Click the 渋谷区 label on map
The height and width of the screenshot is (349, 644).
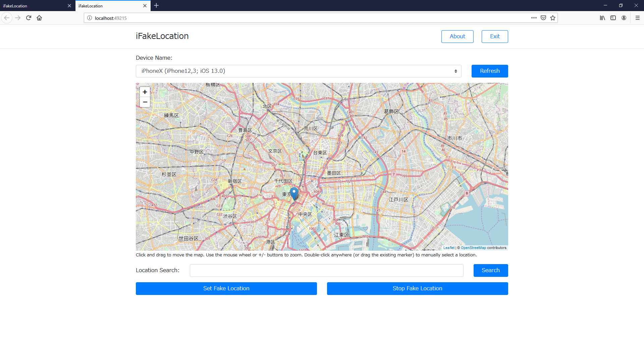pos(230,216)
